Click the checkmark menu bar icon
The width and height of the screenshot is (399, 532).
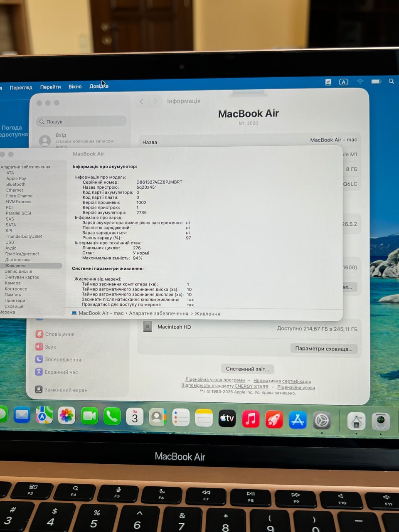(x=328, y=82)
